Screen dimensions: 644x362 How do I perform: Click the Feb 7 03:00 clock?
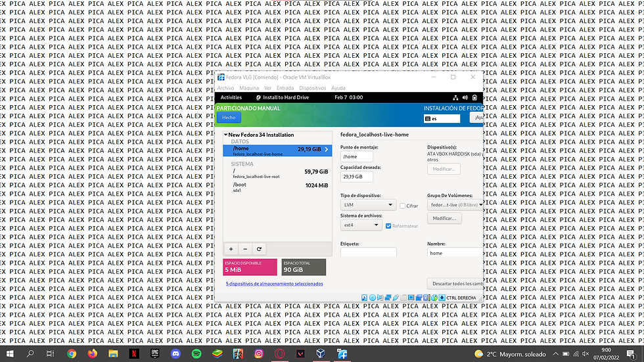[x=348, y=98]
